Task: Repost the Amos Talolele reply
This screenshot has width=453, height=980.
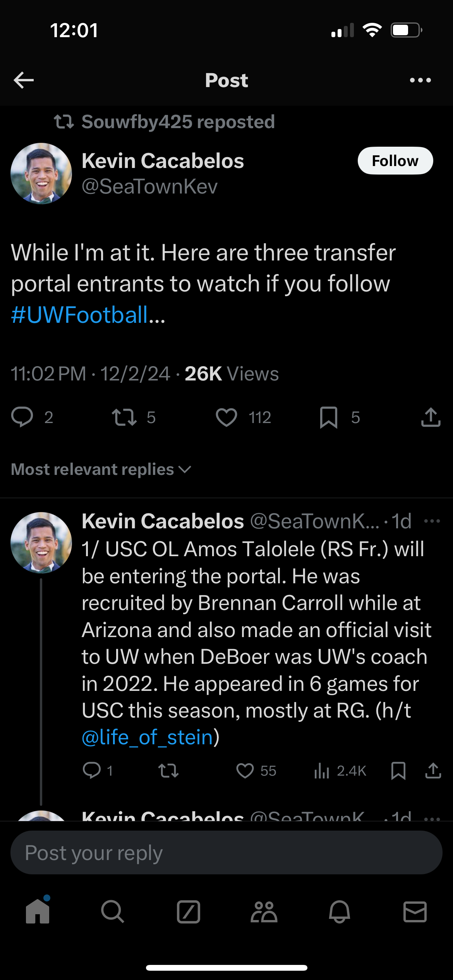Action: click(168, 771)
